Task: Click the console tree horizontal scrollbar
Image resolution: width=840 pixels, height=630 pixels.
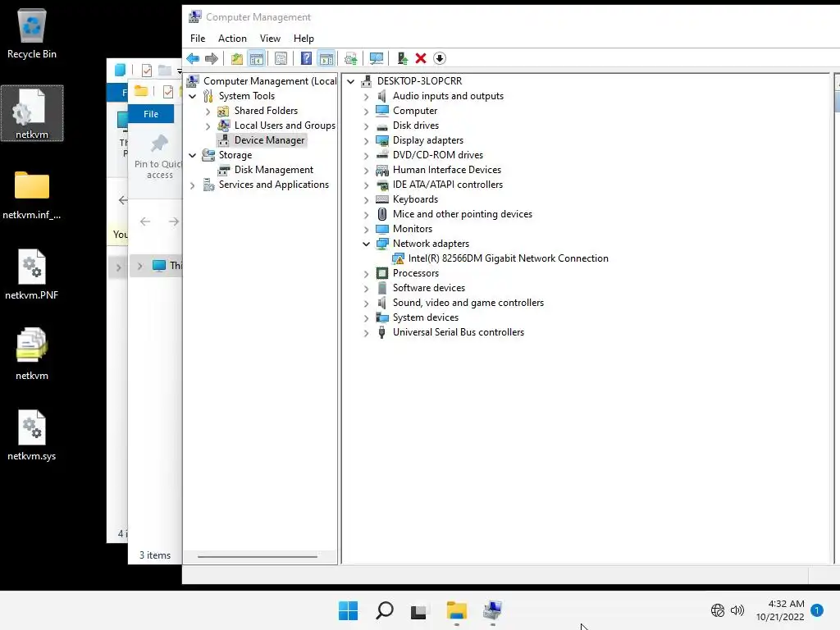Action: click(257, 557)
